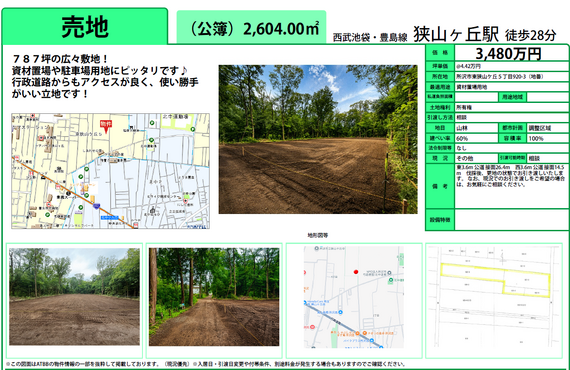This screenshot has height=370, width=570.
Task: Click the red 物件 pin on the map
Action: pyautogui.click(x=106, y=126)
